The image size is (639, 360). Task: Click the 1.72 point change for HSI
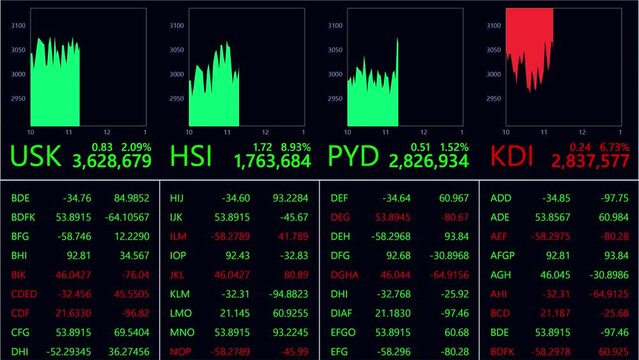[x=262, y=147]
